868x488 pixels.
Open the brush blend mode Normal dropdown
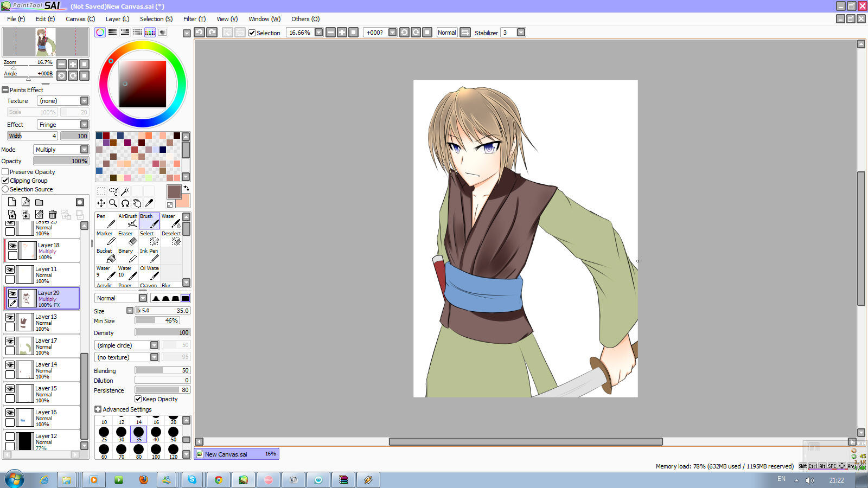pos(122,298)
